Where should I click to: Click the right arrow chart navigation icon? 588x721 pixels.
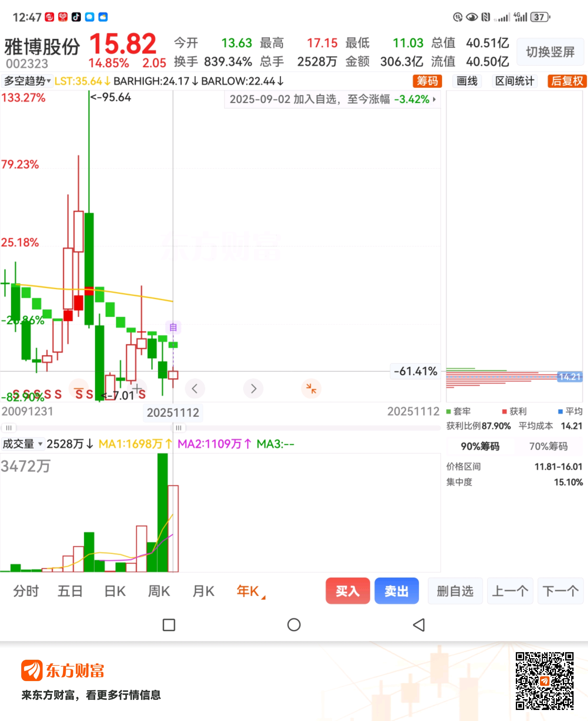pos(253,388)
